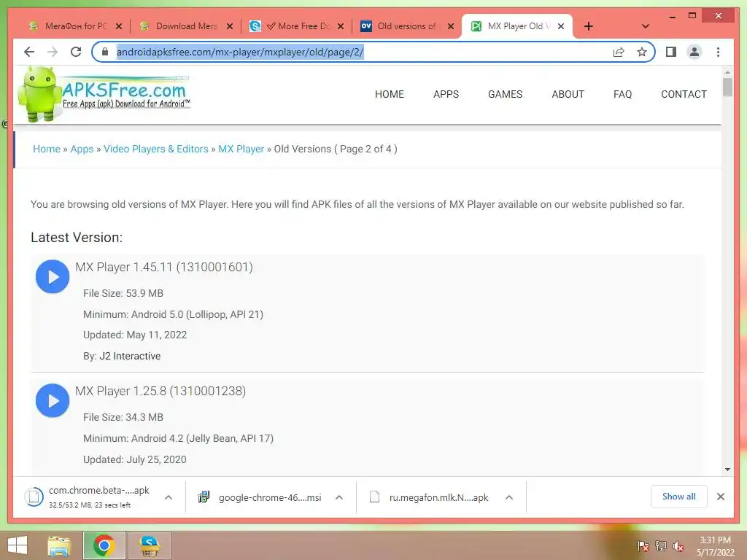This screenshot has width=747, height=560.
Task: Open network status tray icon
Action: [x=661, y=545]
